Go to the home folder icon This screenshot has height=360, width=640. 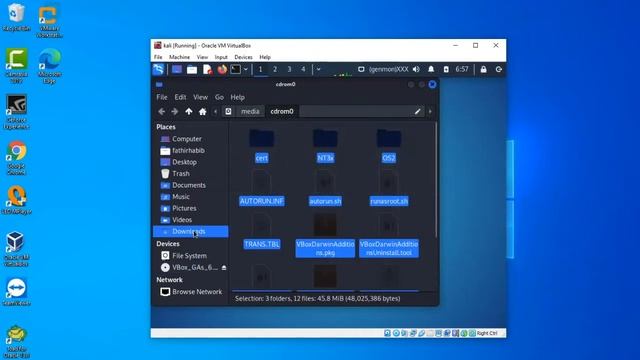pyautogui.click(x=202, y=111)
